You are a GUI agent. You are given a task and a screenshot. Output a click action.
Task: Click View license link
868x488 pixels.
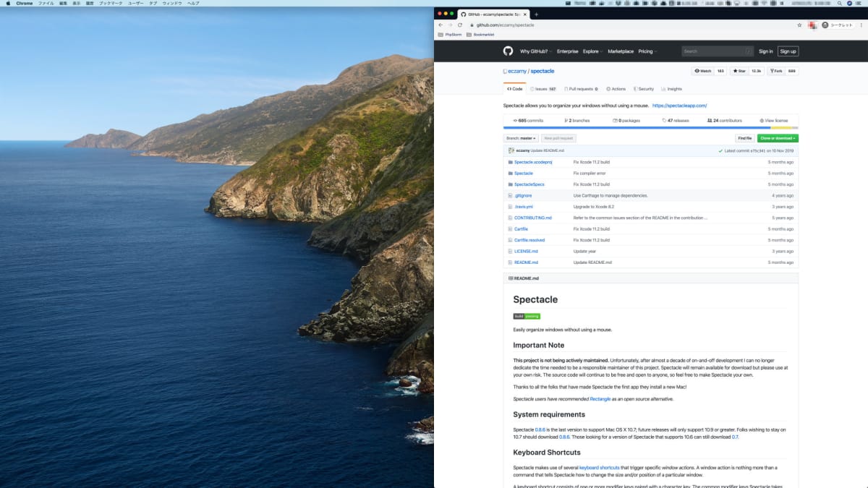tap(774, 120)
